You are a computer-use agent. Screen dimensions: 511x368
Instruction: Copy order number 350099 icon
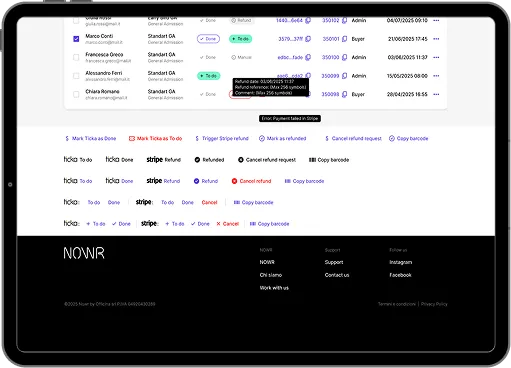345,76
